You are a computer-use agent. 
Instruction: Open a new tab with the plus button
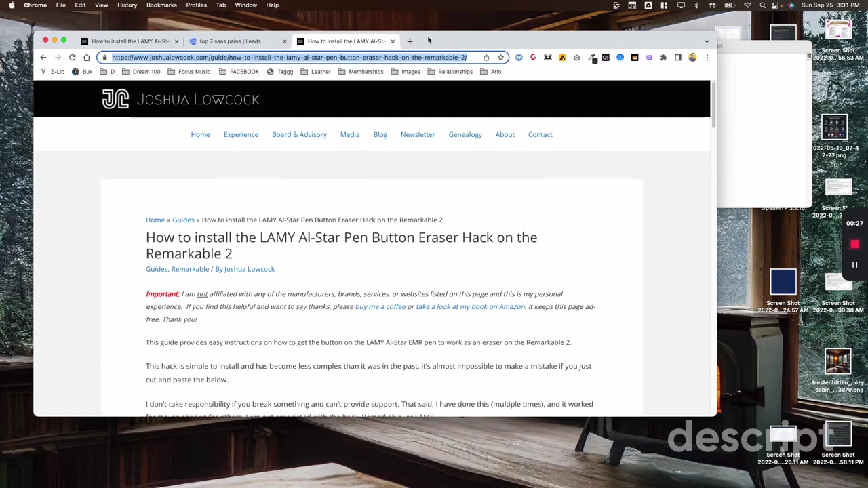(x=410, y=41)
